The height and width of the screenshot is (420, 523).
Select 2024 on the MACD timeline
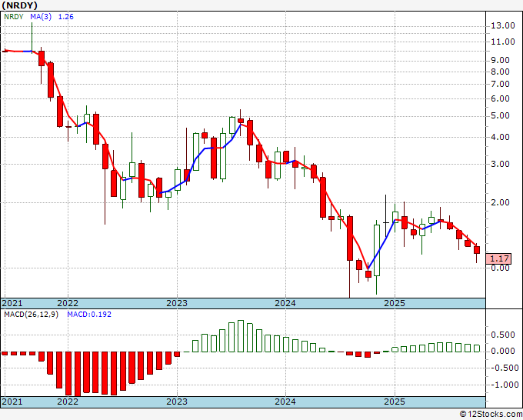[x=285, y=402]
